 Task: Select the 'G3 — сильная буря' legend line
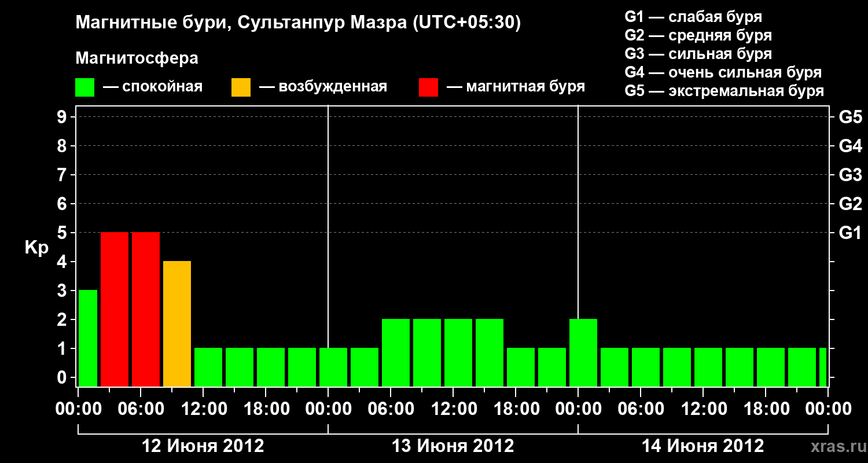[698, 54]
